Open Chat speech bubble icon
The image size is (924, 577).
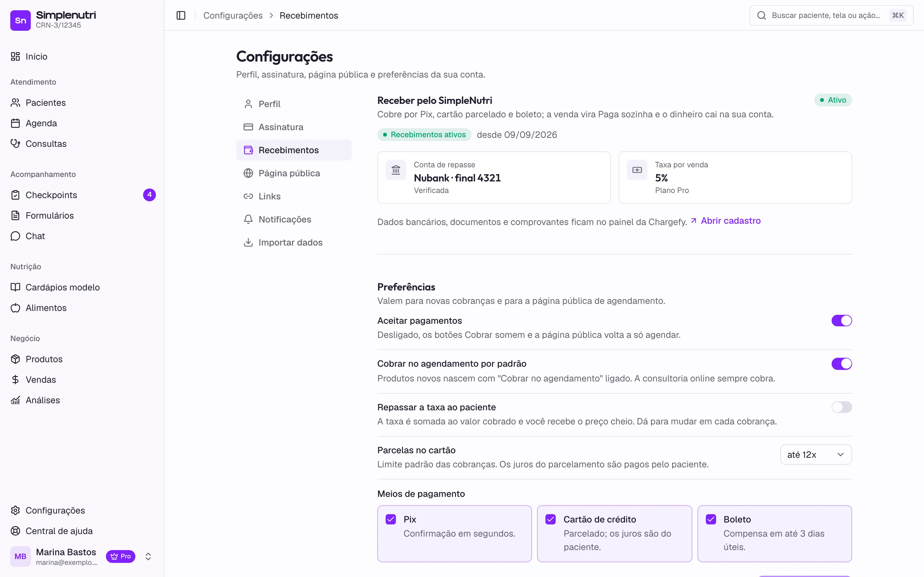point(15,236)
